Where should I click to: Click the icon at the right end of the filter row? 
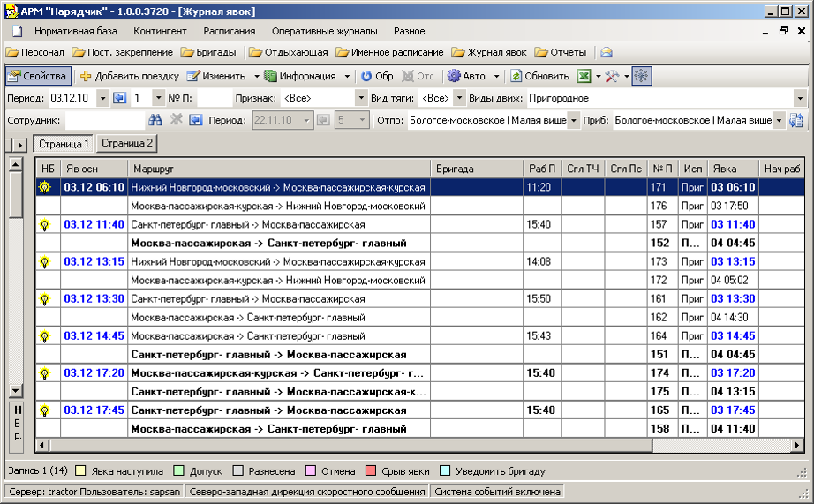[795, 120]
